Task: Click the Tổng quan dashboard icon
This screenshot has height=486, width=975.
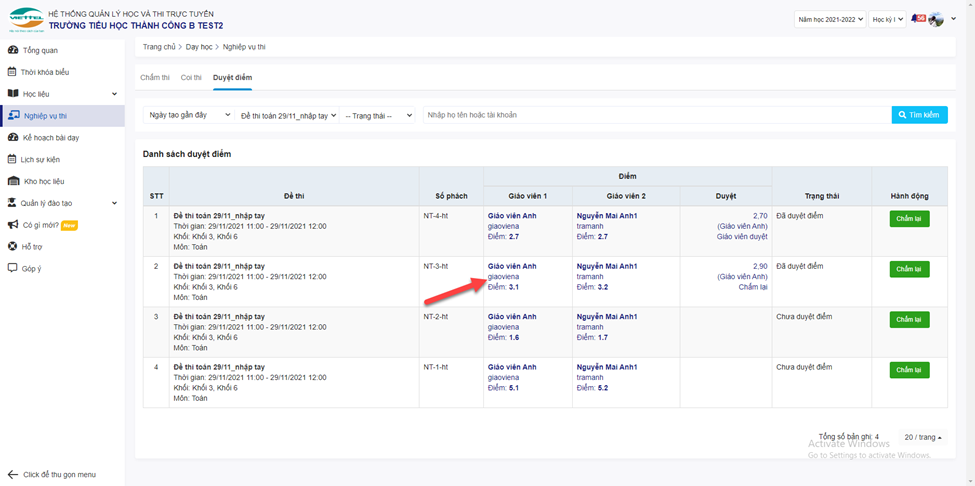Action: click(x=12, y=49)
